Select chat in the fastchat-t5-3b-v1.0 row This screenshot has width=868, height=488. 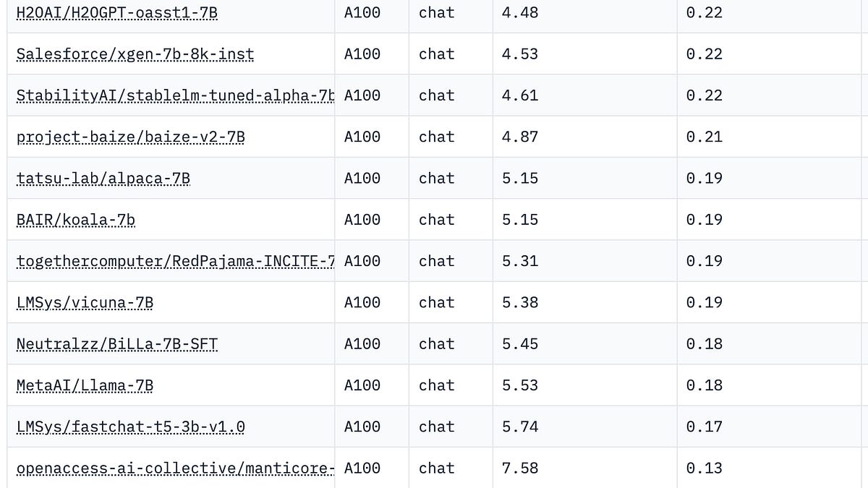coord(437,427)
